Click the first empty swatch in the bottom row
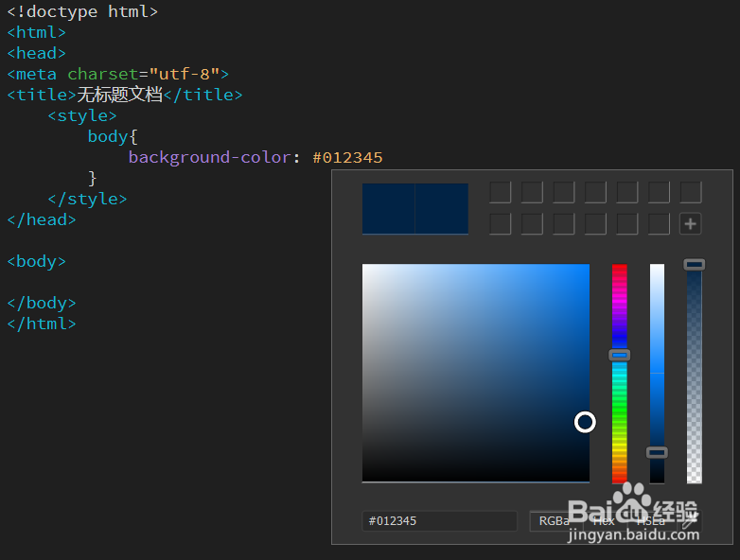 (x=501, y=223)
